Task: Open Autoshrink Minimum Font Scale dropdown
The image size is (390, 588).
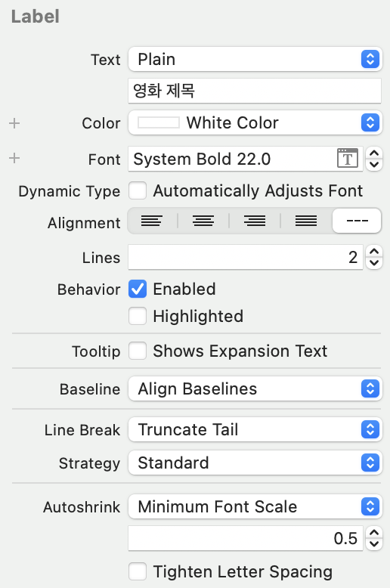Action: click(255, 506)
